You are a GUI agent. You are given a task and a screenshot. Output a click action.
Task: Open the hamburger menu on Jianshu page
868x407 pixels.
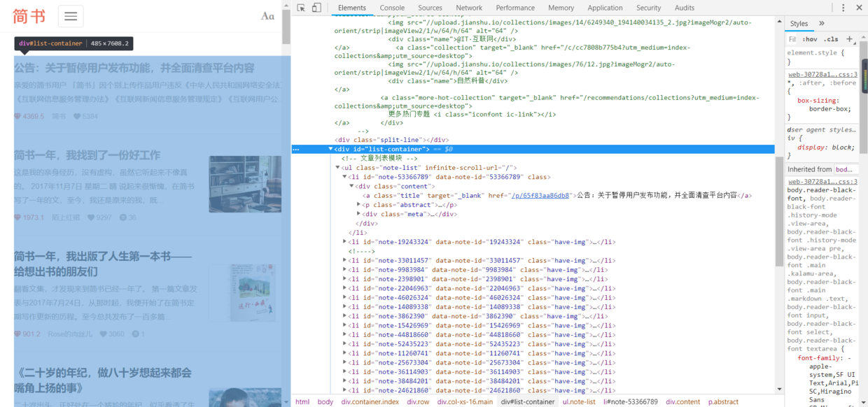click(x=71, y=16)
